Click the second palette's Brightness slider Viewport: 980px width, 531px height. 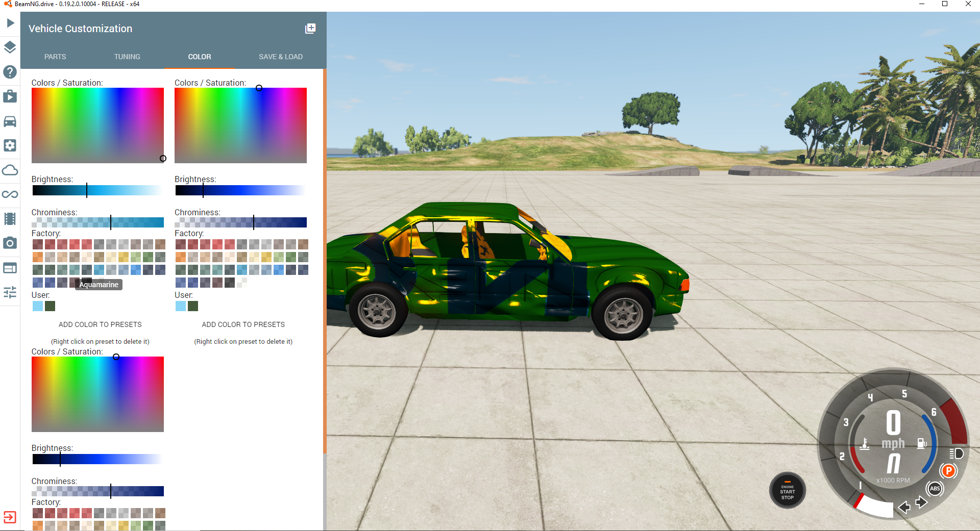[x=240, y=190]
